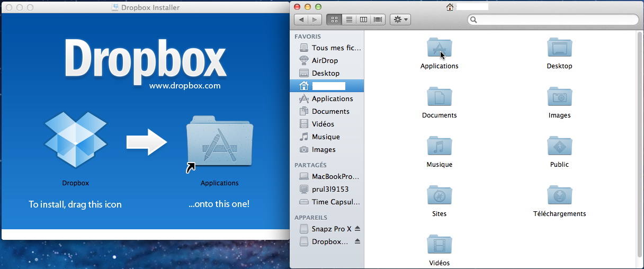Select MacBookPro shared computer in sidebar
Viewport: 644px width, 269px height.
[x=327, y=176]
